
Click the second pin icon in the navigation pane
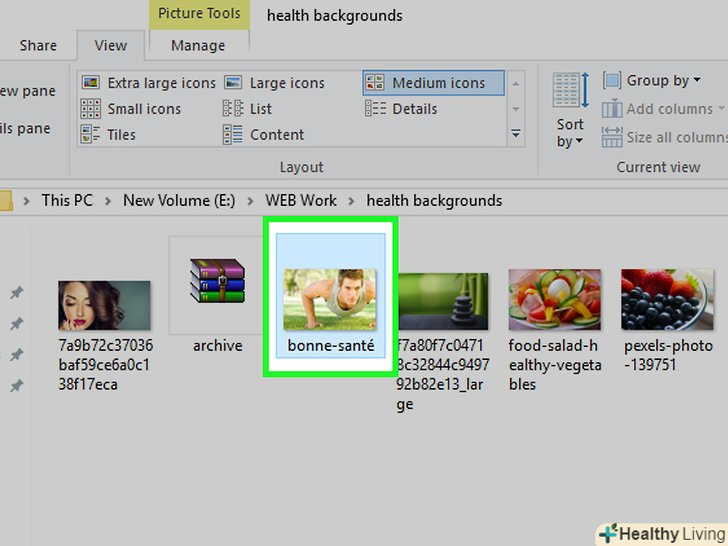coord(17,323)
